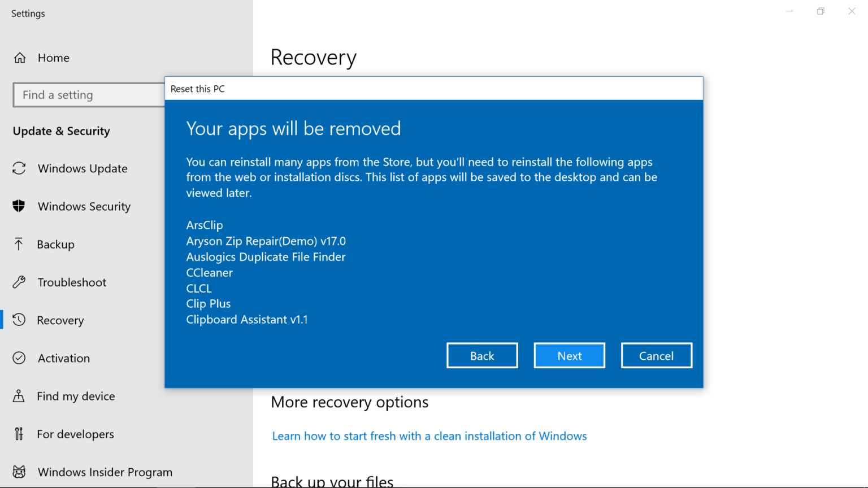Click the For developers icon
Screen dimensions: 868x488
[x=19, y=434]
